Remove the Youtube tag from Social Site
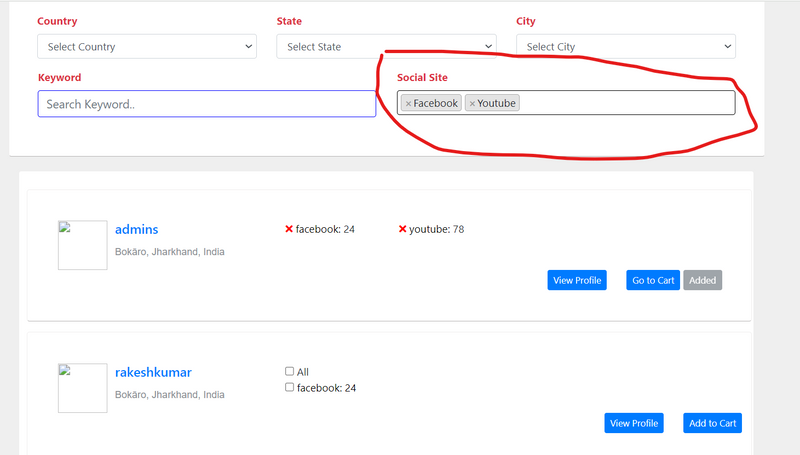This screenshot has width=800, height=455. pyautogui.click(x=472, y=104)
